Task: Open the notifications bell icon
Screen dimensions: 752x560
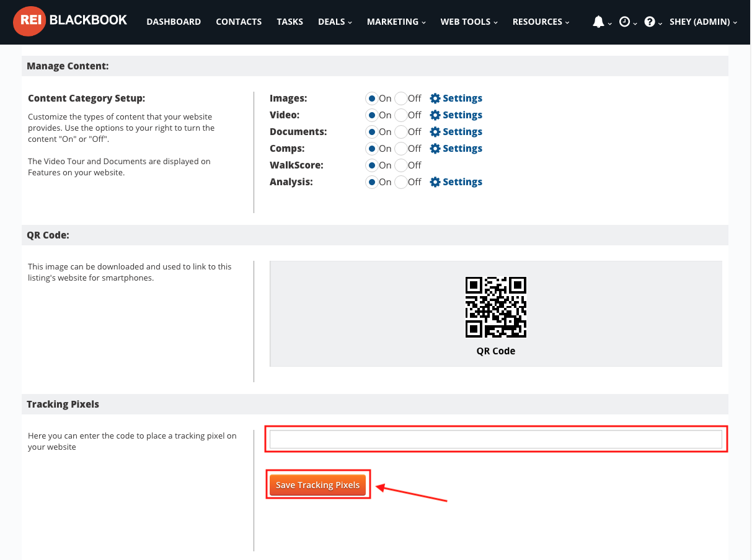Action: (598, 22)
